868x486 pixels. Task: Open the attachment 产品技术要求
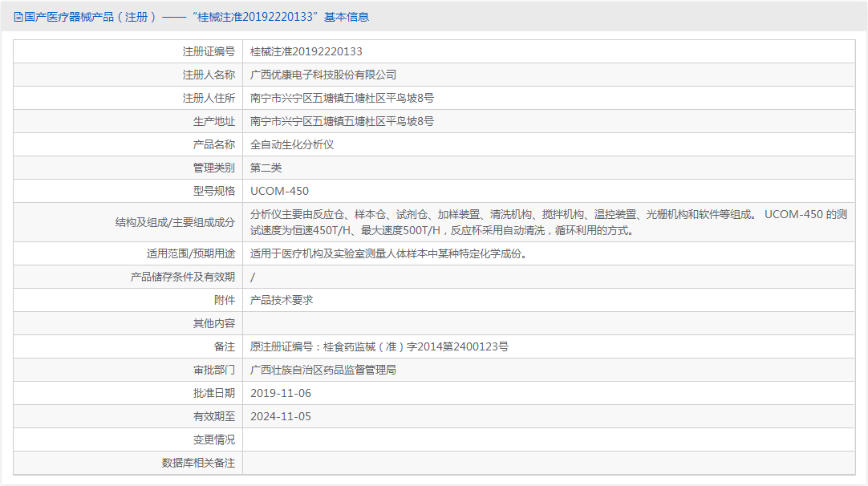click(282, 300)
